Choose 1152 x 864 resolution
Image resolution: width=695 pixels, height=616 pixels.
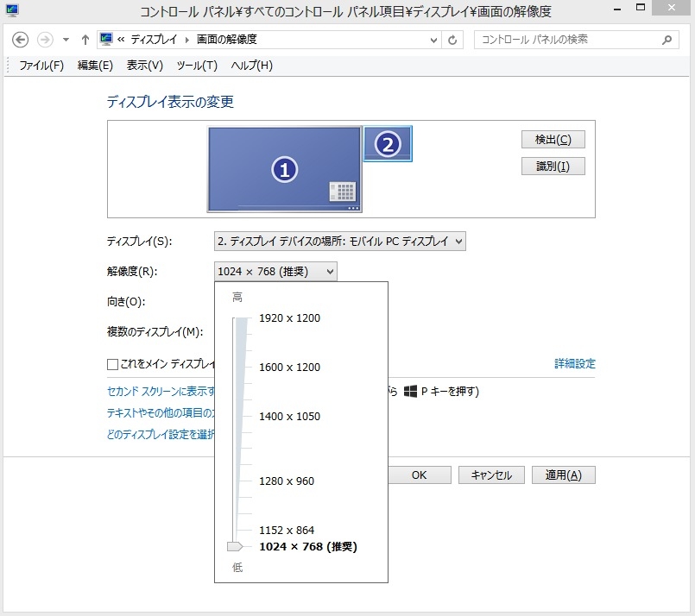[287, 530]
